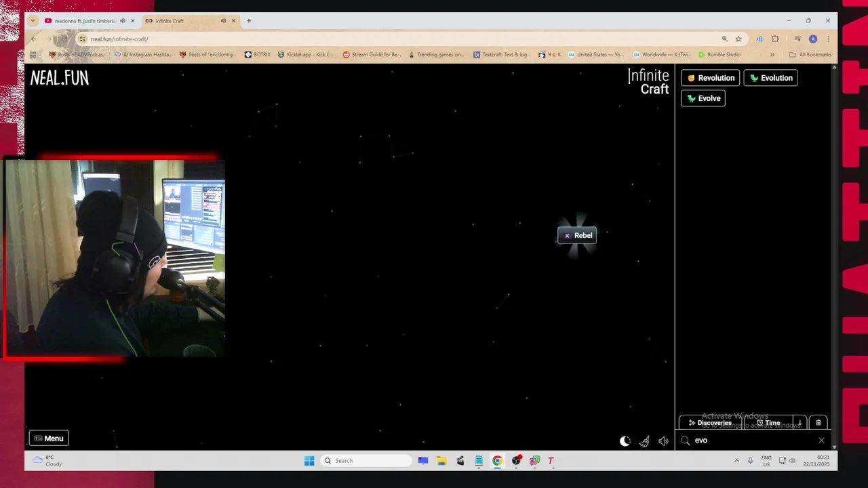The width and height of the screenshot is (868, 488).
Task: Open the 'Textcraft: Text & log...' bookmark
Action: 502,55
